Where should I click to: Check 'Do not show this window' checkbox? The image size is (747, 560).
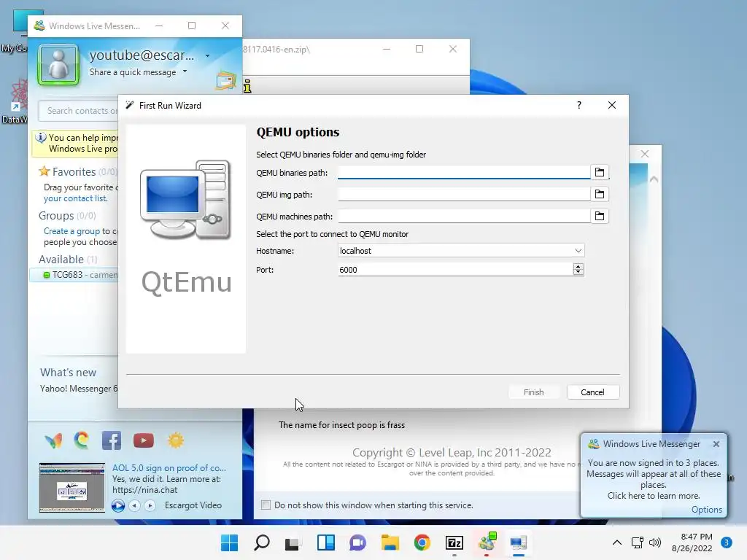point(266,505)
